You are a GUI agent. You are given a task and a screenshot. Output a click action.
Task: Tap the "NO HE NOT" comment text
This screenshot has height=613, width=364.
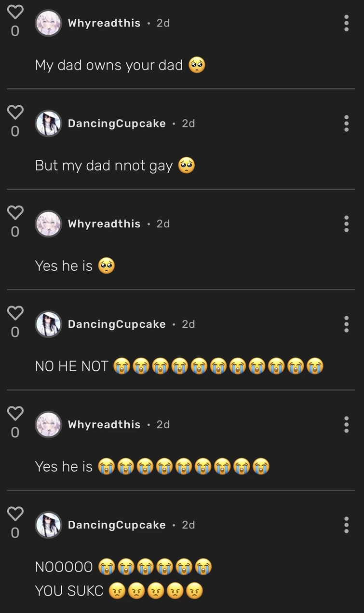72,366
